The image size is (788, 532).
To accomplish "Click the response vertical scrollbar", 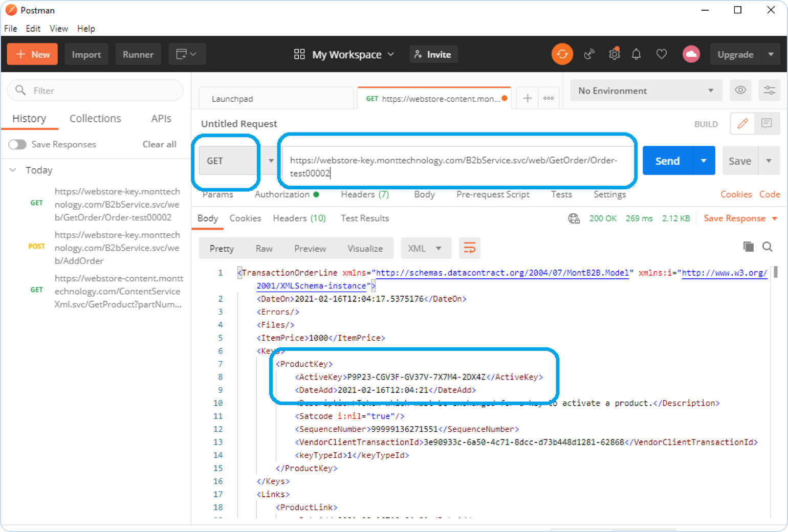I will (775, 272).
